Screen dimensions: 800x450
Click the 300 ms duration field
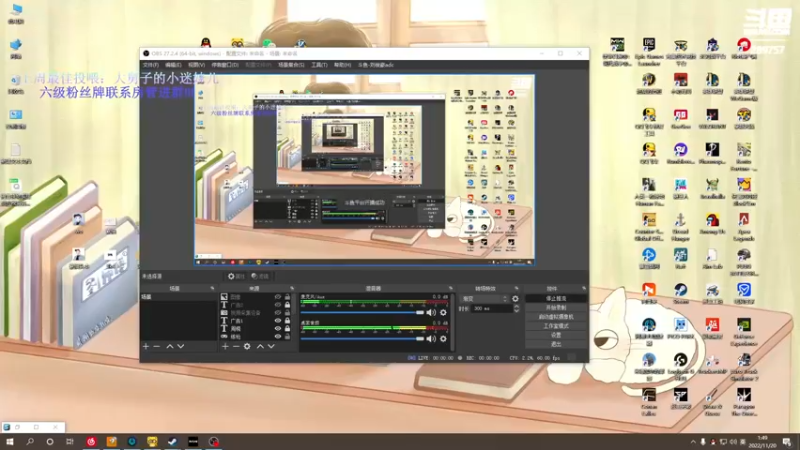[491, 309]
